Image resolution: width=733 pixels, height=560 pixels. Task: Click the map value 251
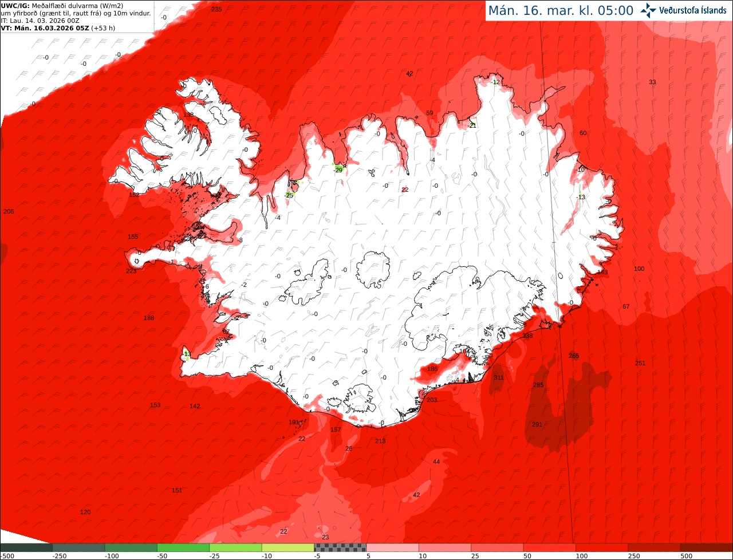tap(640, 364)
